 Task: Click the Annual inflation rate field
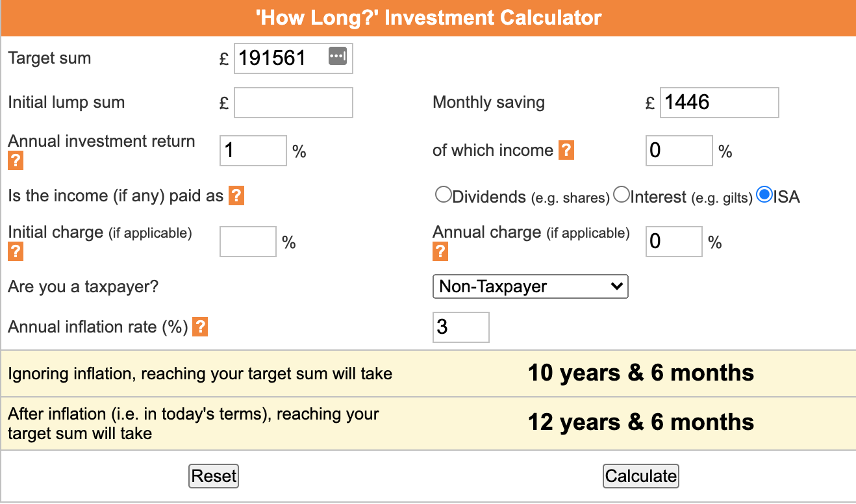(x=460, y=327)
